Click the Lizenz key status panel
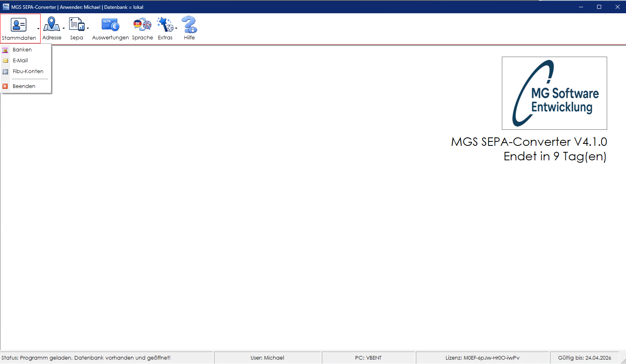The image size is (626, 364). tap(482, 358)
